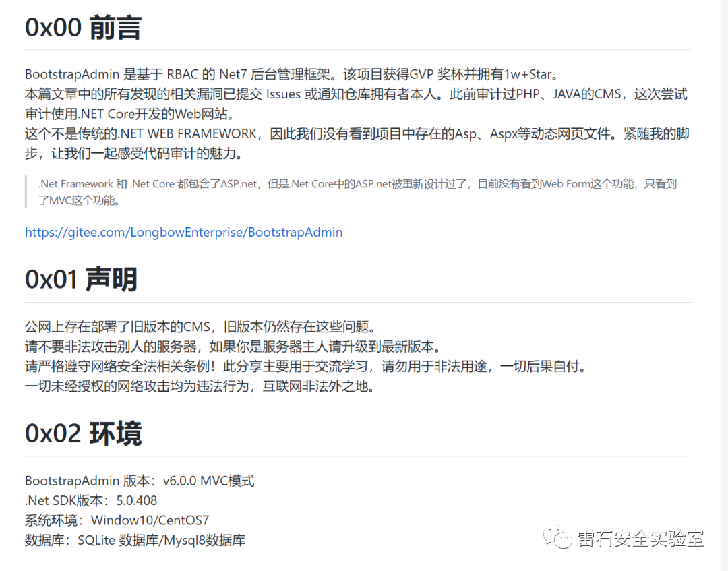Click the line '步，让我们一起感受代码审计的魅力'
Screen dimensions: 728x571
pos(135,154)
